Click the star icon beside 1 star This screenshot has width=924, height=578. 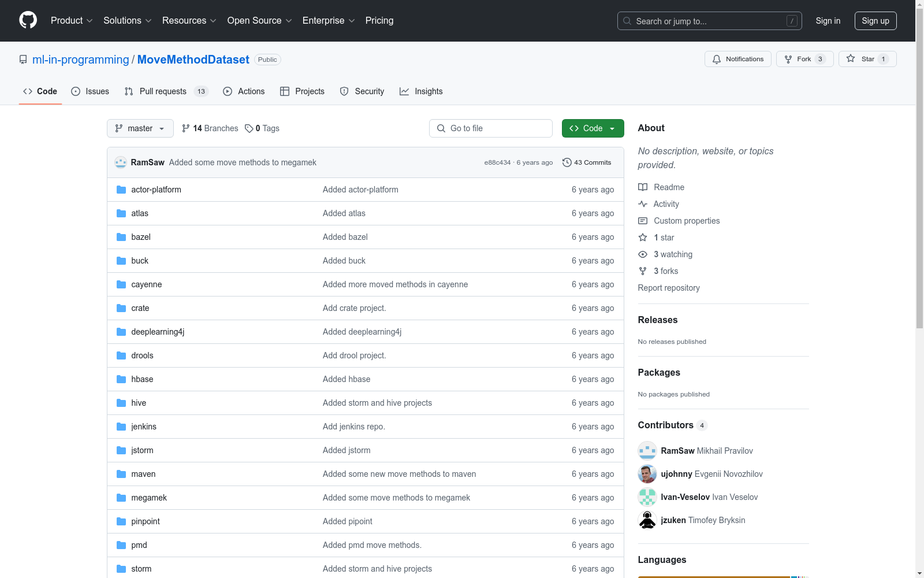pos(643,238)
